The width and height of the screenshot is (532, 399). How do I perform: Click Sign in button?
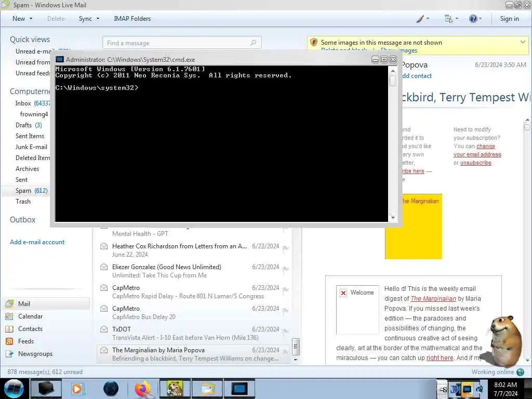pyautogui.click(x=509, y=19)
